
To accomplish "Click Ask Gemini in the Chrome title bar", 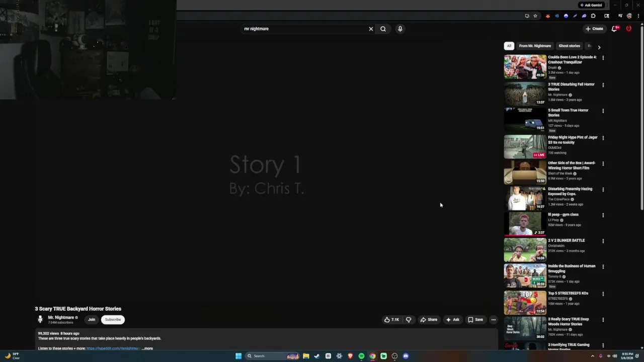I will click(591, 5).
